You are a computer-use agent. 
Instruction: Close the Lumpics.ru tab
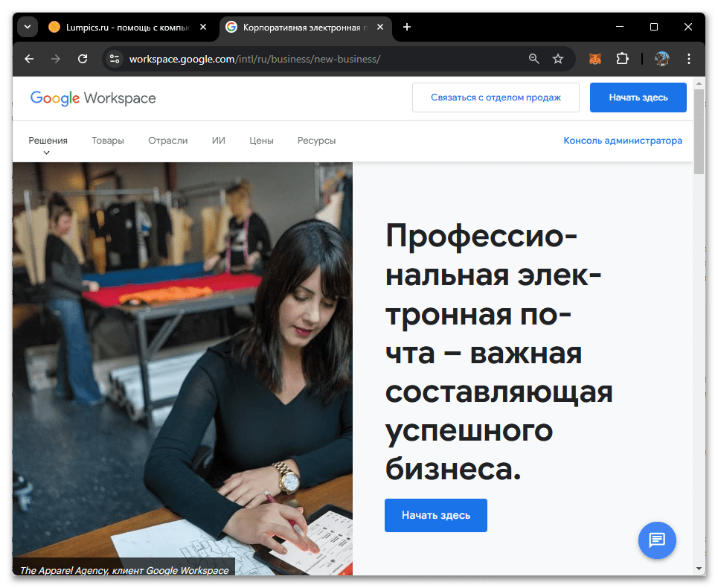(x=203, y=27)
